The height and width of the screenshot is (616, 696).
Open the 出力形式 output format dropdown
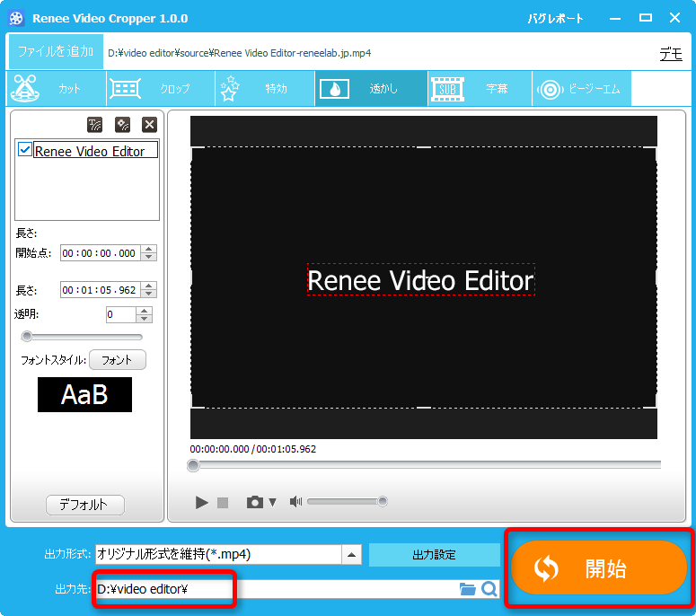(351, 554)
